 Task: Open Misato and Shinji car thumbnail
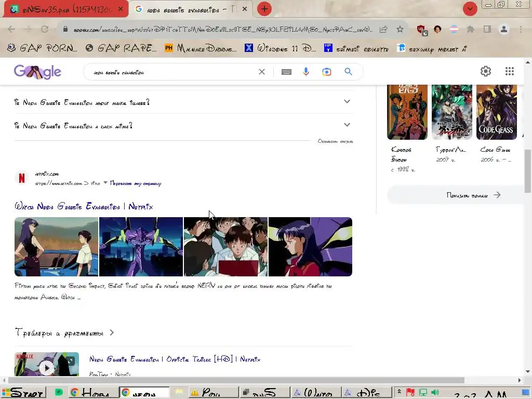point(56,247)
